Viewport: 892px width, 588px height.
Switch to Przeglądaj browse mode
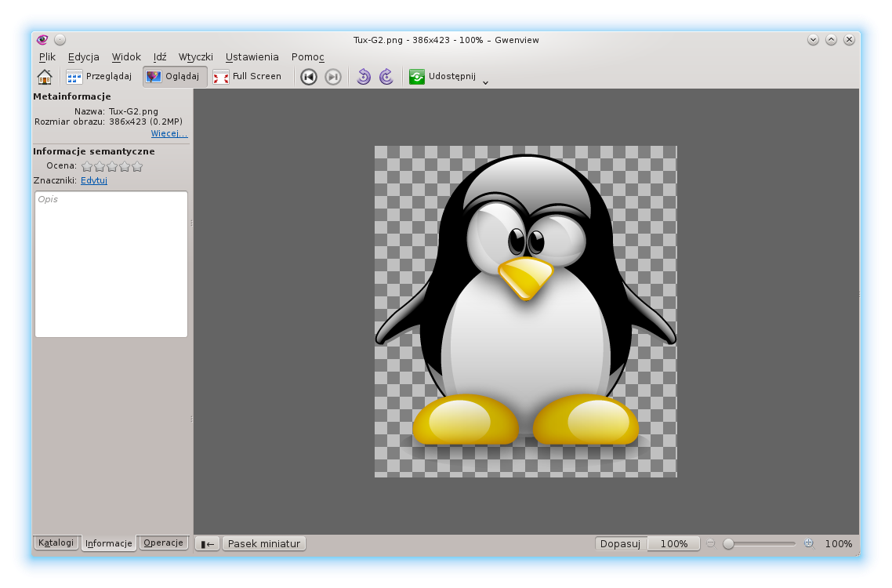(x=99, y=77)
